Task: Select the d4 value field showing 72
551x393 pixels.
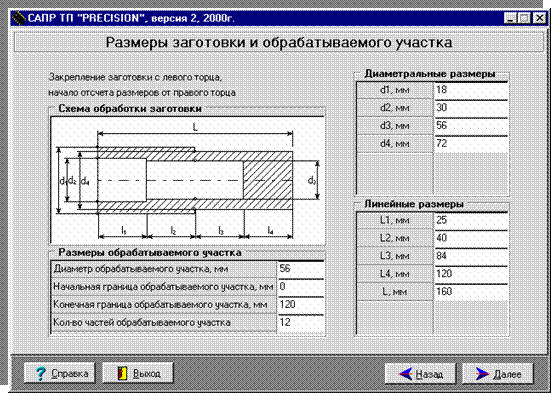Action: (x=471, y=144)
